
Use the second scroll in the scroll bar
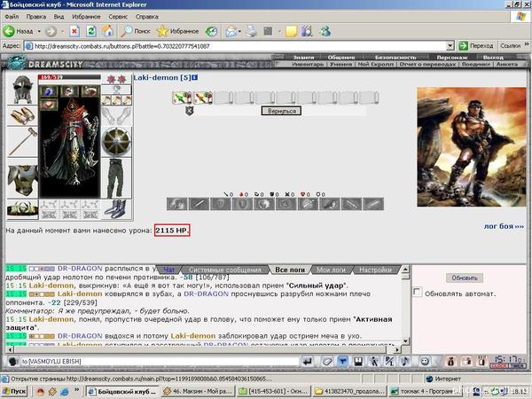[203, 98]
